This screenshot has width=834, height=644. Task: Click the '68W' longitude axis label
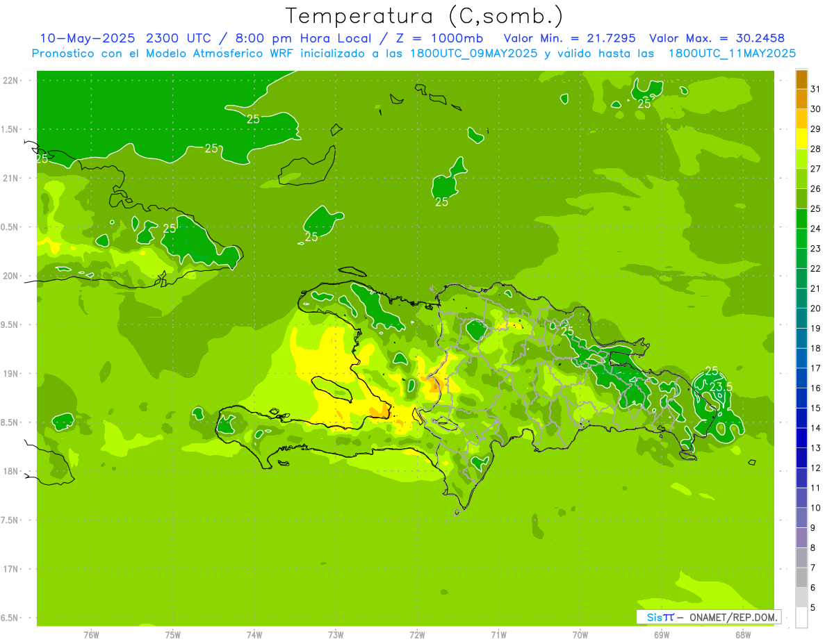(x=743, y=634)
